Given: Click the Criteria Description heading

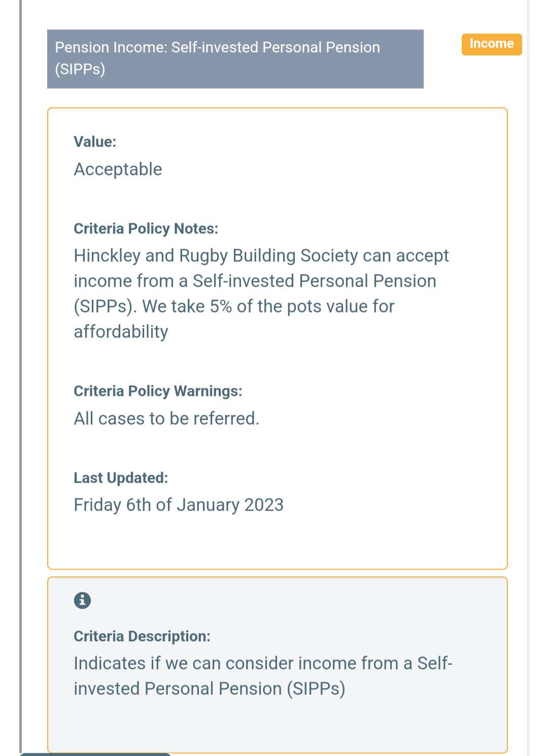Looking at the screenshot, I should click(x=142, y=636).
